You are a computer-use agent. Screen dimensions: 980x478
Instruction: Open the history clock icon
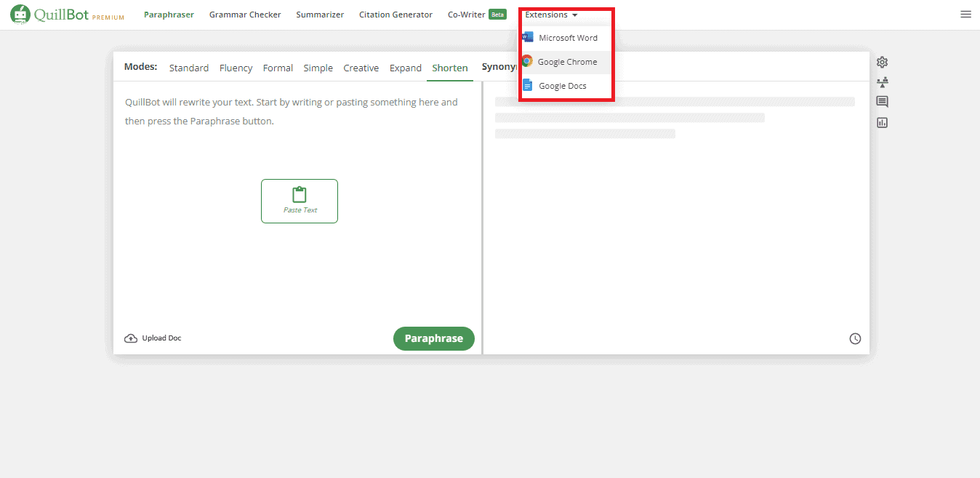coord(855,338)
